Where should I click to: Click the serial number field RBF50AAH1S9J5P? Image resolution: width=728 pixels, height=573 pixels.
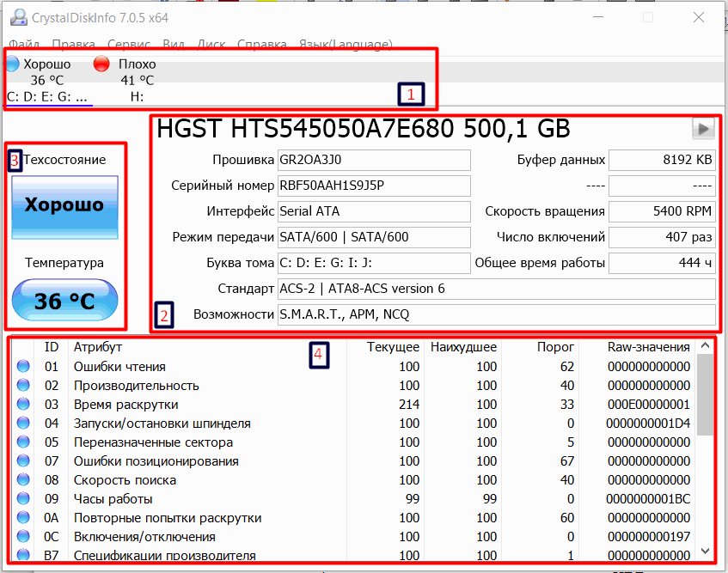pyautogui.click(x=374, y=186)
